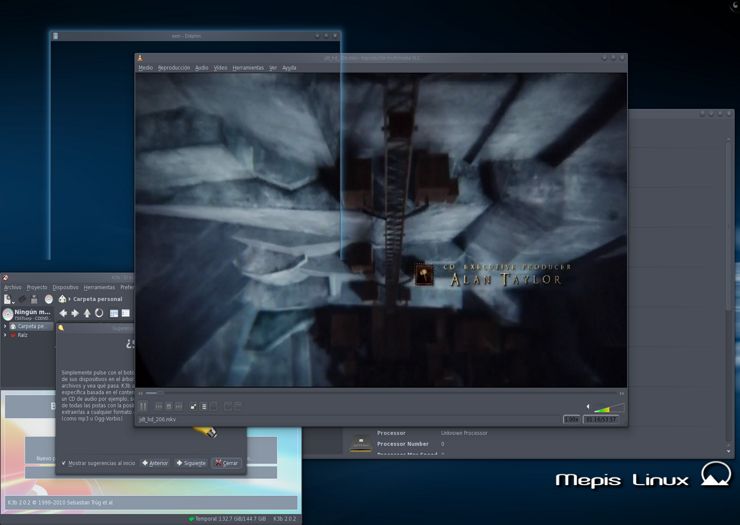Open the Video menu in VLC
740x525 pixels.
click(x=220, y=68)
